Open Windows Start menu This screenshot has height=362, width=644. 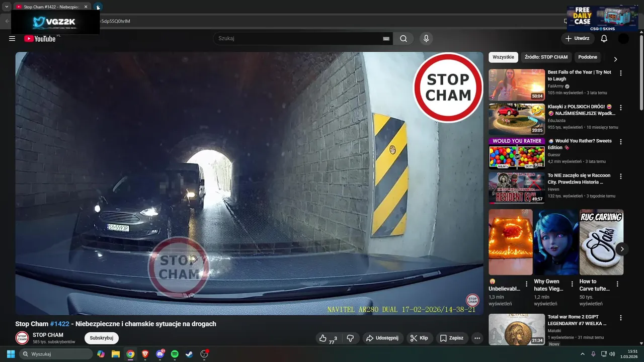point(11,354)
